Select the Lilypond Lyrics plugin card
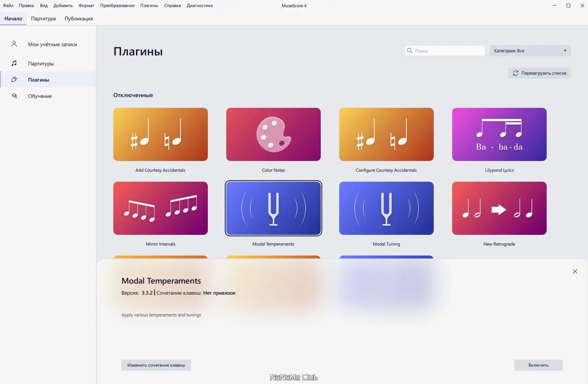The image size is (588, 384). 499,134
